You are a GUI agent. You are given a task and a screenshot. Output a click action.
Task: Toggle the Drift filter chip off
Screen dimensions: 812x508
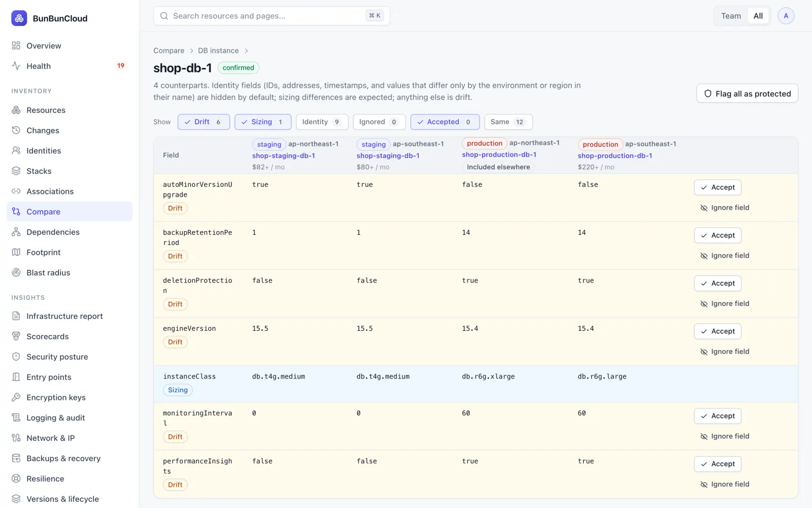(204, 122)
